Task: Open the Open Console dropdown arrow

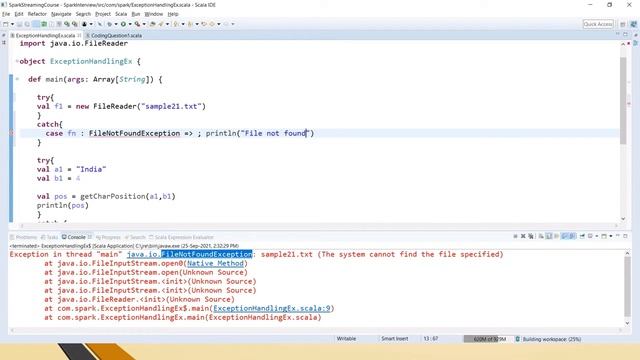Action: point(611,236)
